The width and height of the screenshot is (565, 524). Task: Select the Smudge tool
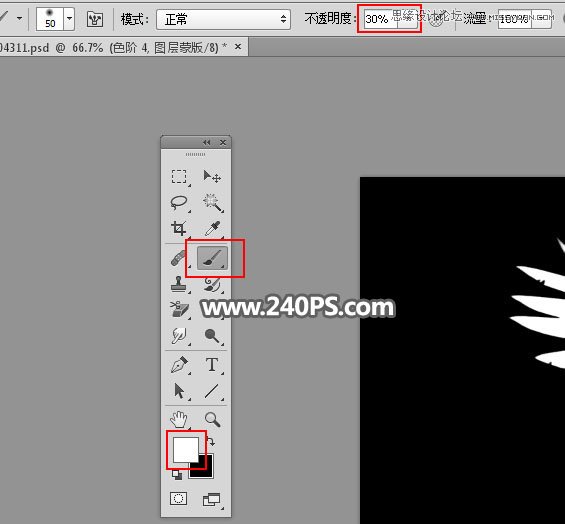pos(179,336)
